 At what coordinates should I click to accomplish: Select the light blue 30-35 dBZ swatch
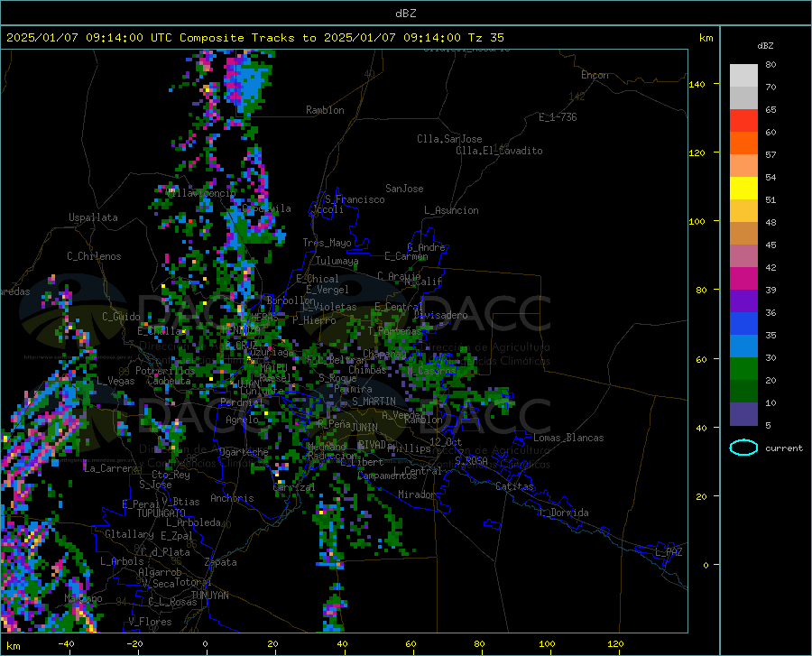coord(743,346)
